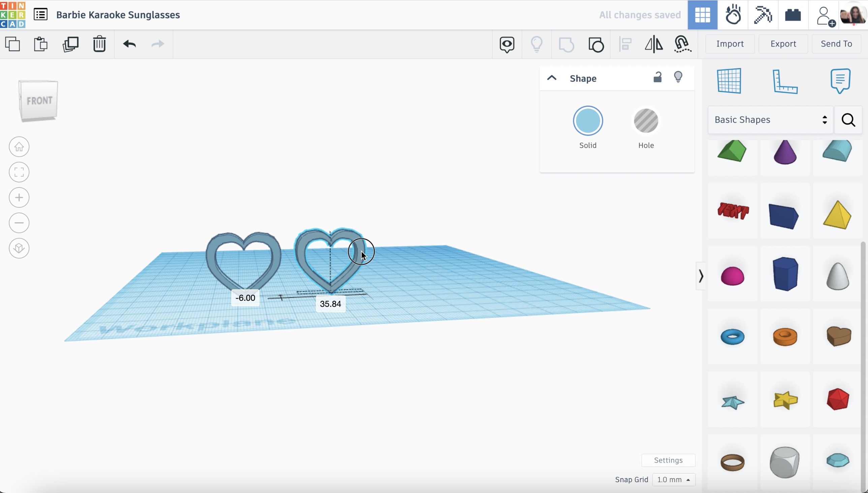
Task: Open the Snap Grid value dropdown
Action: click(x=674, y=479)
